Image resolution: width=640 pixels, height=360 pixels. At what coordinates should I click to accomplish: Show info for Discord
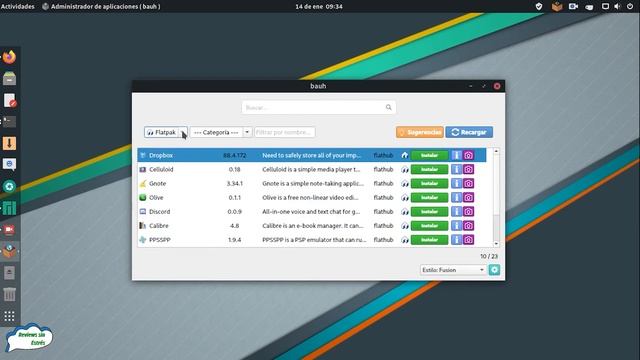tap(456, 212)
